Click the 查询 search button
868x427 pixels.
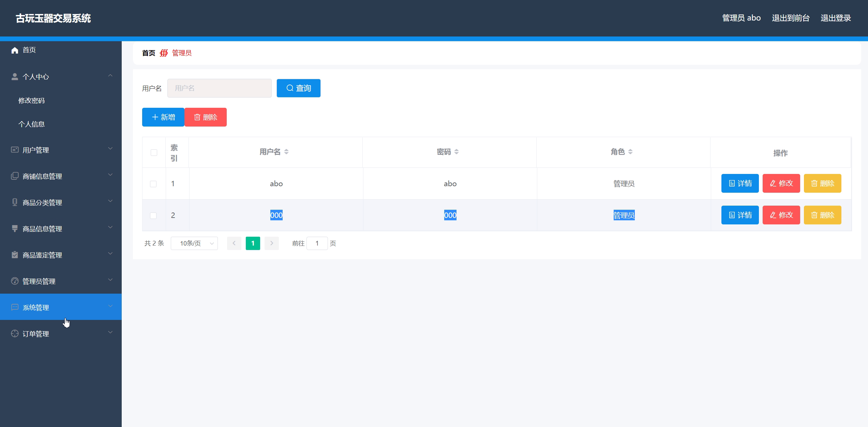click(299, 88)
